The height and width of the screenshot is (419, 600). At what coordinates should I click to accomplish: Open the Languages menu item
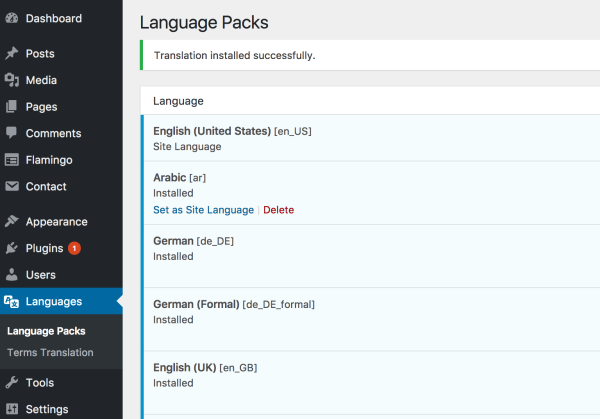click(x=54, y=301)
